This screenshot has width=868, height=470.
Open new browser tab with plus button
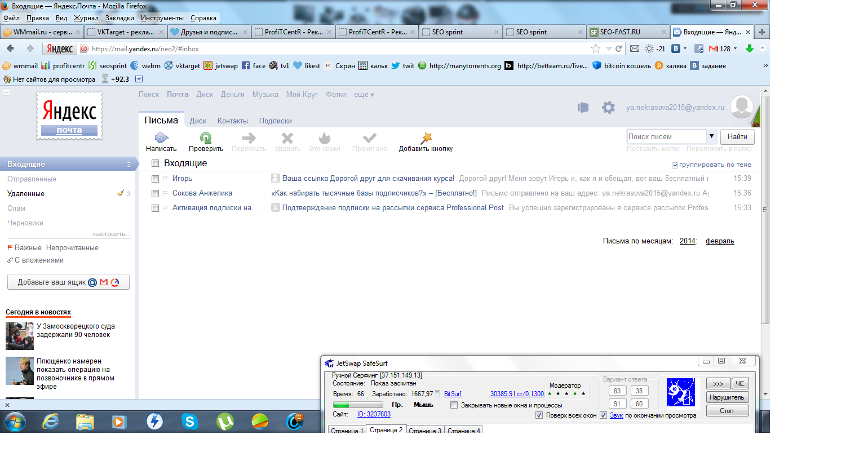762,32
